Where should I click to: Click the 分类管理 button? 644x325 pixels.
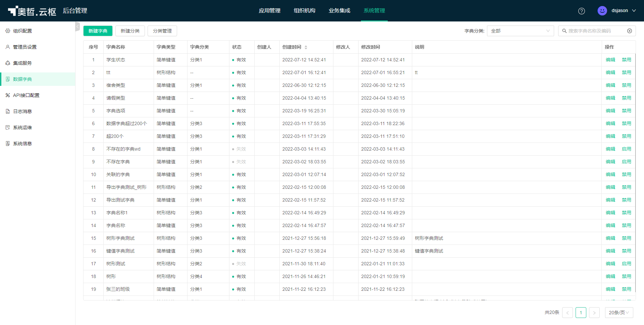pyautogui.click(x=162, y=31)
